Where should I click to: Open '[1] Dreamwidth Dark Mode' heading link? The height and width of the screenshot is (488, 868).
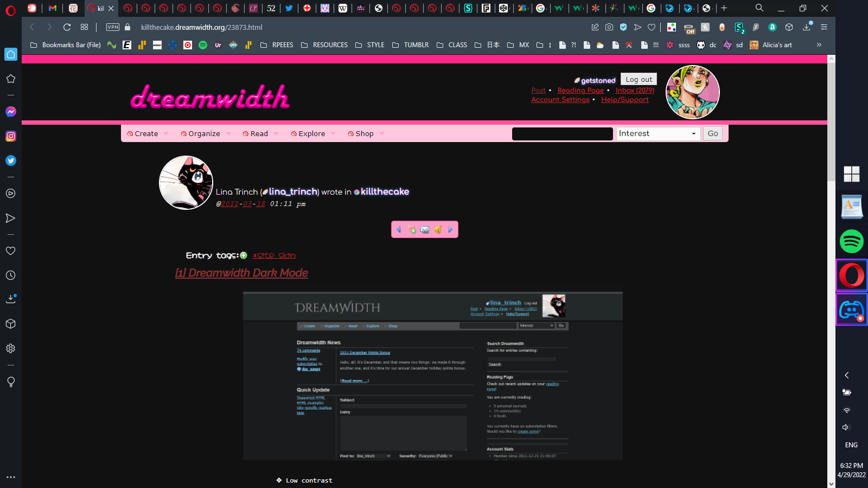(241, 273)
